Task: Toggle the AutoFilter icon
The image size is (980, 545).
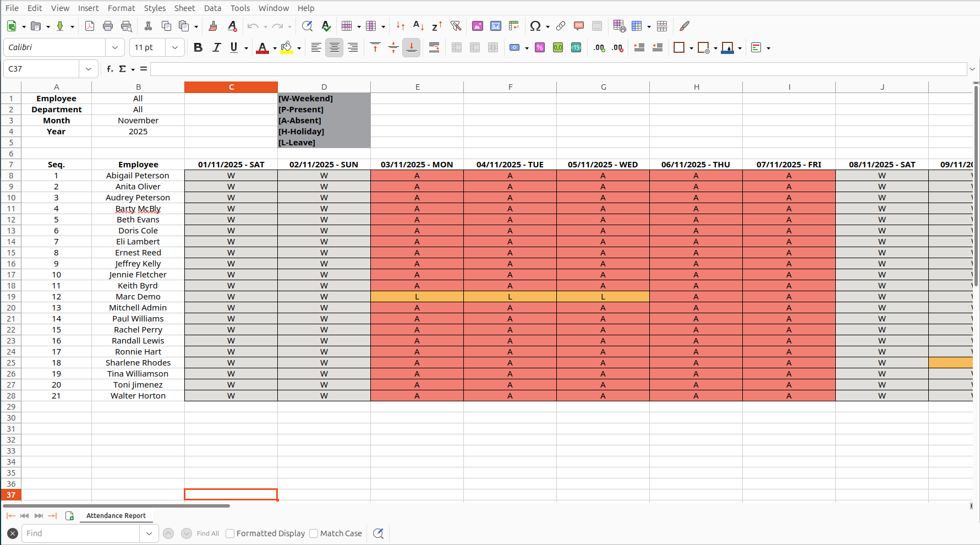Action: 456,26
